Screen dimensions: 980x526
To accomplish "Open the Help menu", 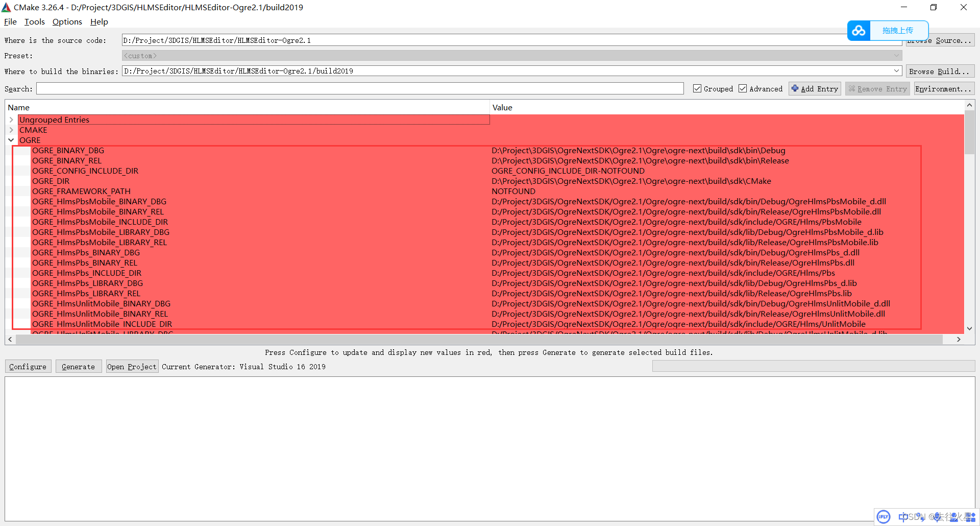I will (x=99, y=21).
